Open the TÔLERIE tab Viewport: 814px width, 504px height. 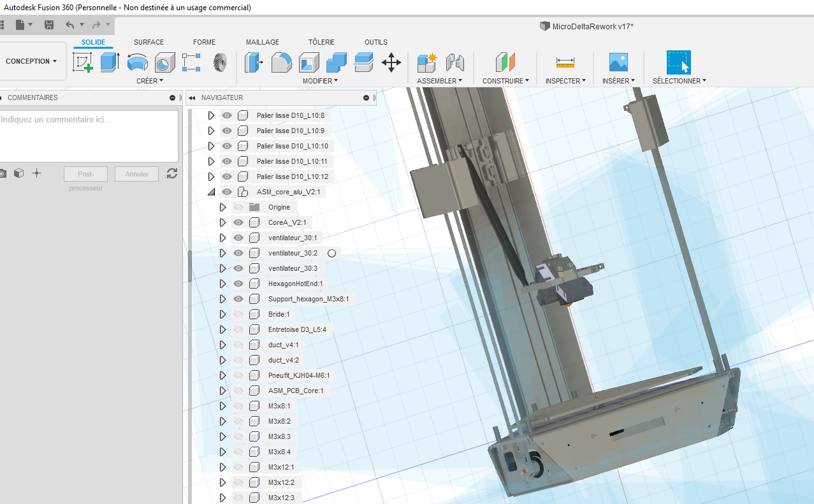(x=321, y=42)
